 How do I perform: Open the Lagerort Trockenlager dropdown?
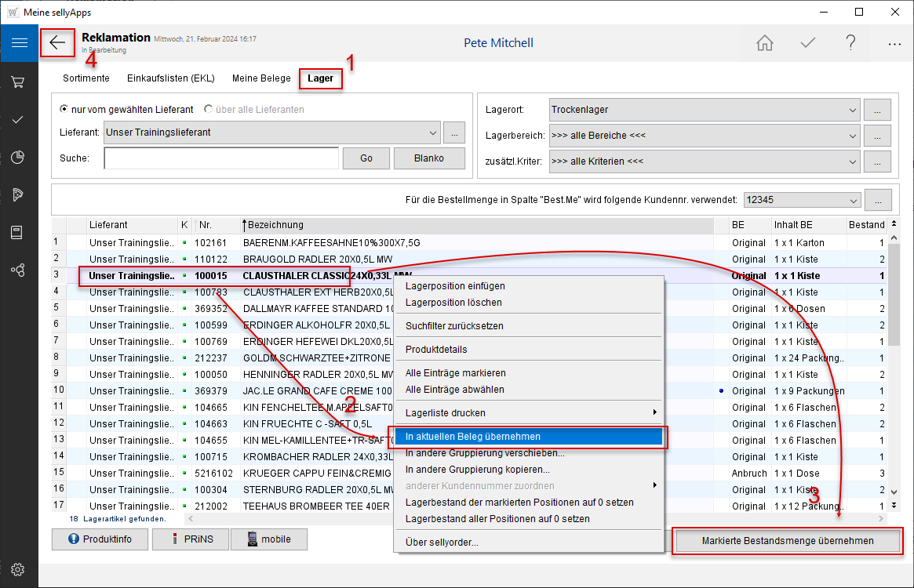852,110
